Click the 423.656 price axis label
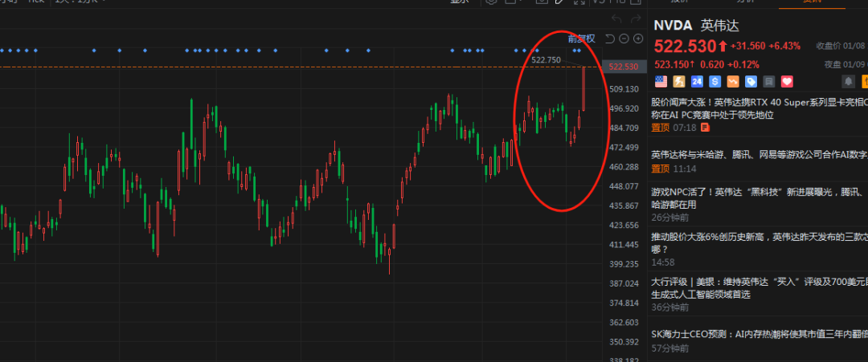This screenshot has height=362, width=868. coord(624,225)
